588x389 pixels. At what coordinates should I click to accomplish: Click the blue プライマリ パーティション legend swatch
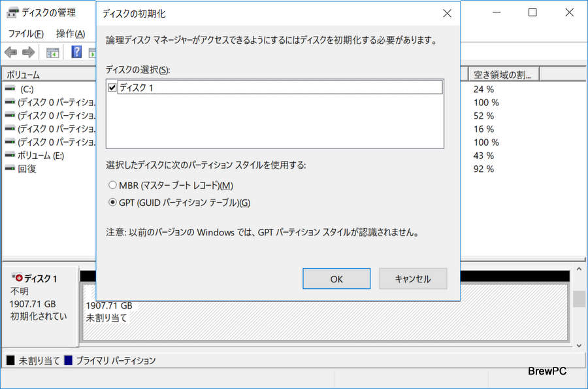[x=68, y=360]
